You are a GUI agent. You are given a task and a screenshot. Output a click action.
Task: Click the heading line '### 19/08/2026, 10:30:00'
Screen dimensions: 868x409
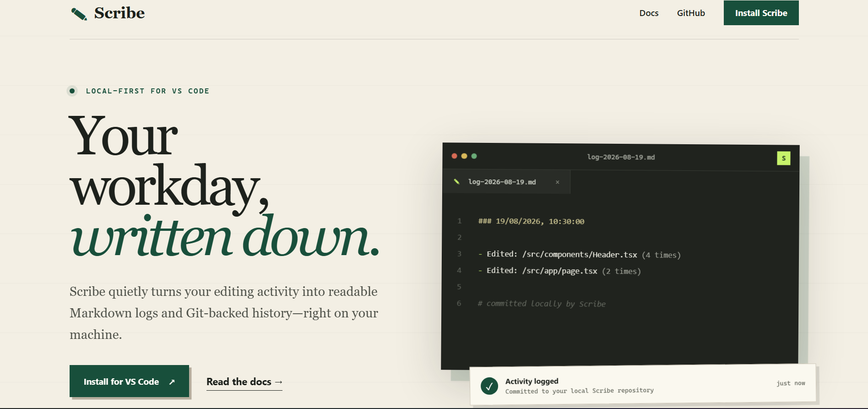531,221
